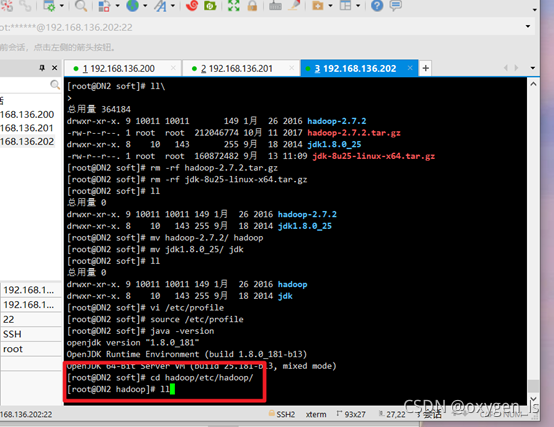Click the keyboard key-mapping icon
Screen dimensions: 554x427
pyautogui.click(x=275, y=5)
